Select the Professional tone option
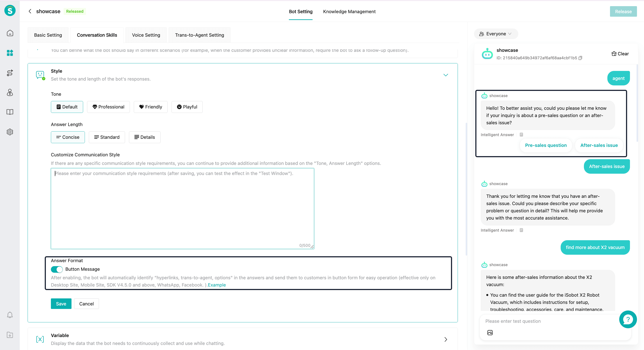Viewport: 644px width, 350px height. [108, 107]
